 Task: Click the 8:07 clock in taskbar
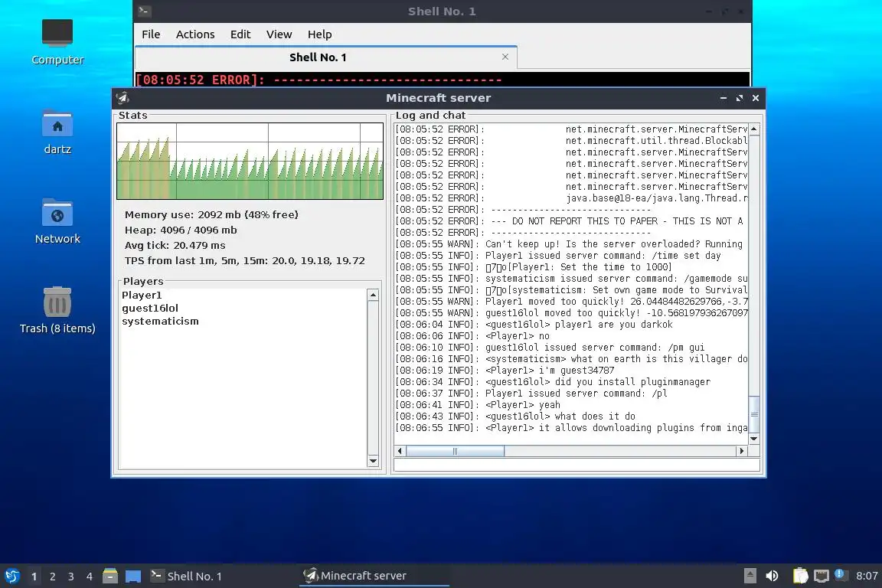click(866, 576)
